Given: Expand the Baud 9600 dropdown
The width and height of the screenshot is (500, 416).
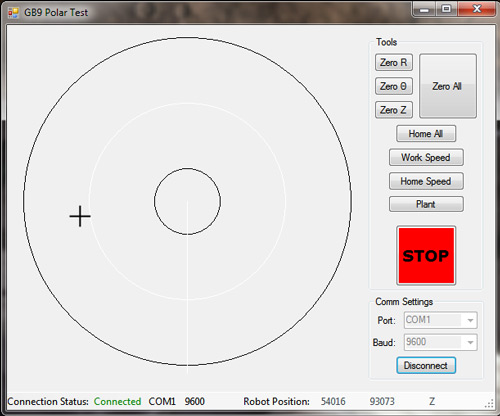Looking at the screenshot, I should click(470, 342).
